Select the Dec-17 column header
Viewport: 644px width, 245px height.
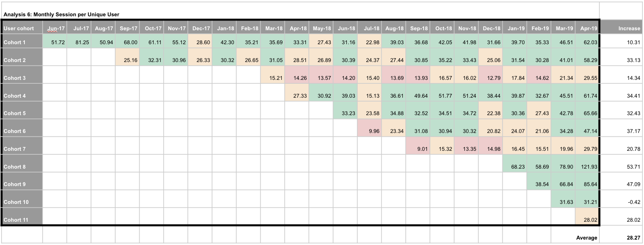(201, 28)
